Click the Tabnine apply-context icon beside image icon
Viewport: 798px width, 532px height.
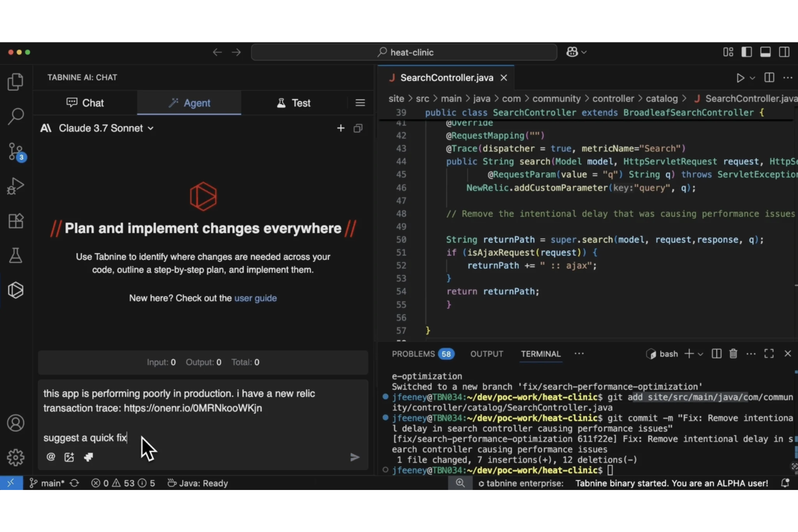(x=88, y=457)
